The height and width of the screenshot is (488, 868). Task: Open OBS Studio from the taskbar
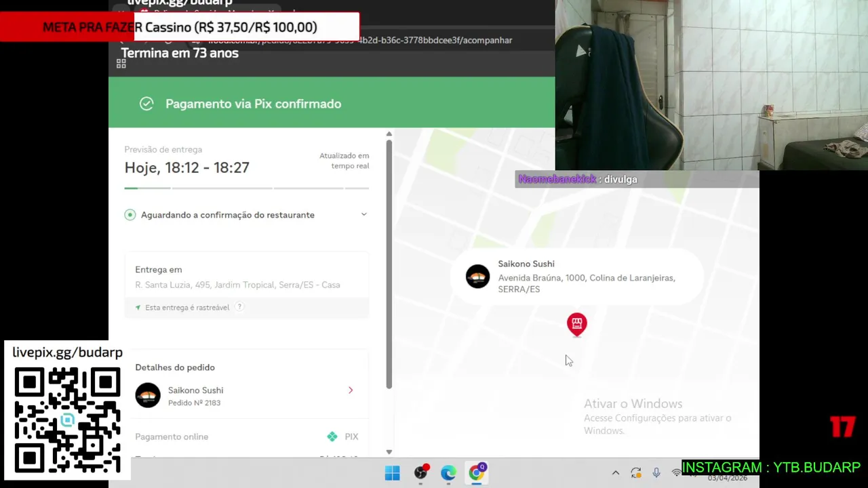click(421, 472)
